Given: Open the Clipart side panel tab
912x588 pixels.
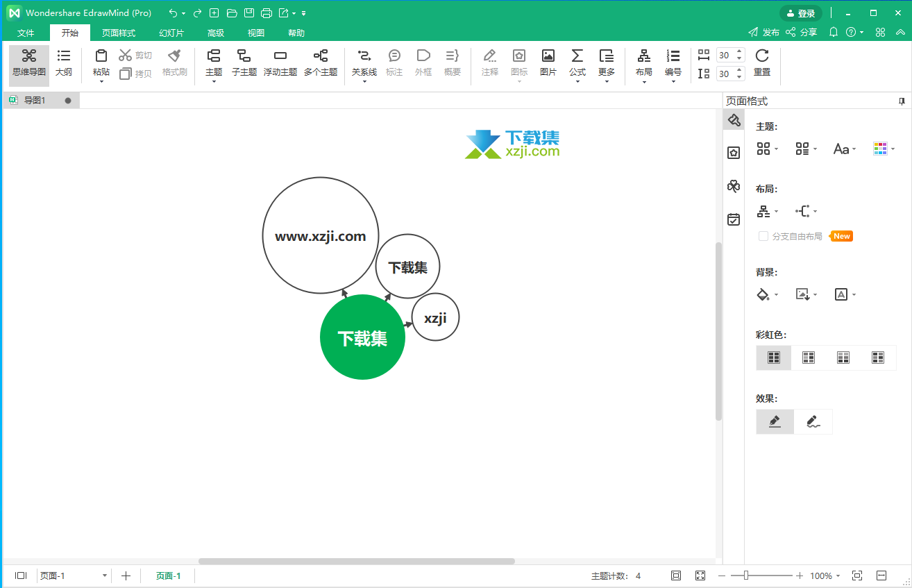Looking at the screenshot, I should pos(734,186).
